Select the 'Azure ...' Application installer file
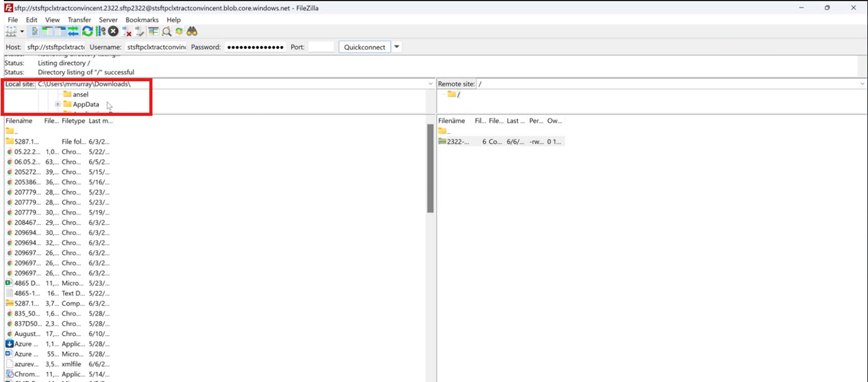This screenshot has height=382, width=868. point(59,344)
